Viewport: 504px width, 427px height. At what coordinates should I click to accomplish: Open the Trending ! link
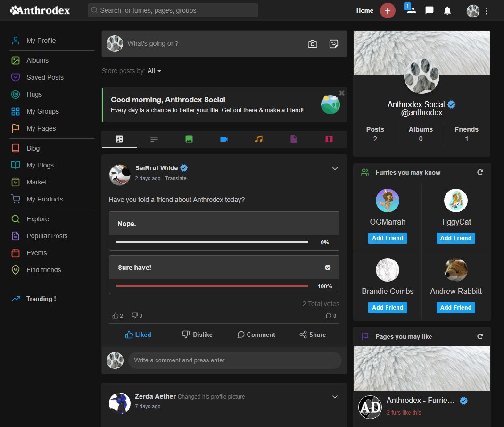coord(41,299)
